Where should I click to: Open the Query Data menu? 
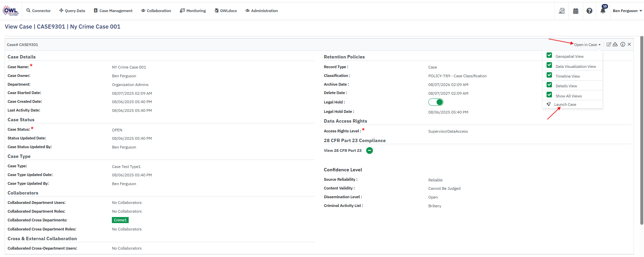click(72, 11)
